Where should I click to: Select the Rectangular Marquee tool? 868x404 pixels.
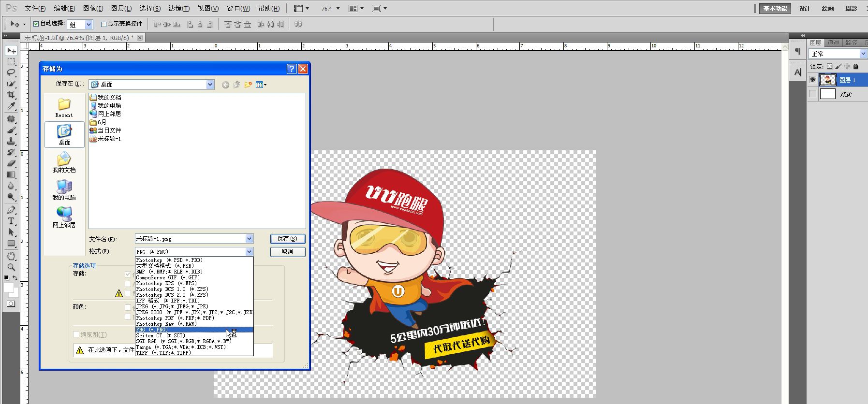pyautogui.click(x=11, y=62)
